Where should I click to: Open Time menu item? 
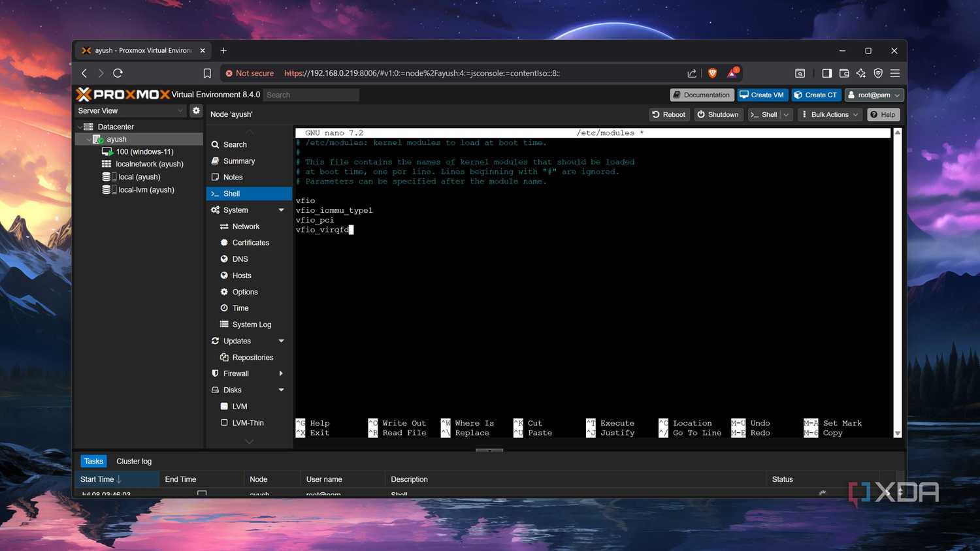(249, 308)
